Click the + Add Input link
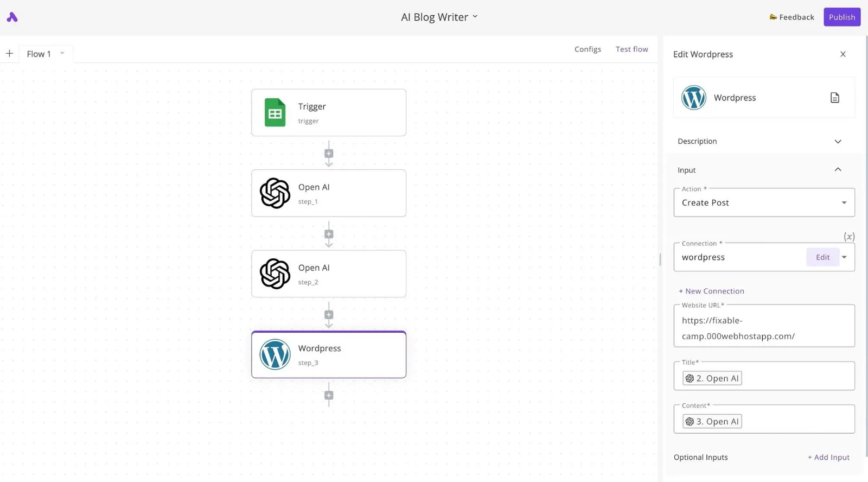The height and width of the screenshot is (482, 868). point(828,457)
